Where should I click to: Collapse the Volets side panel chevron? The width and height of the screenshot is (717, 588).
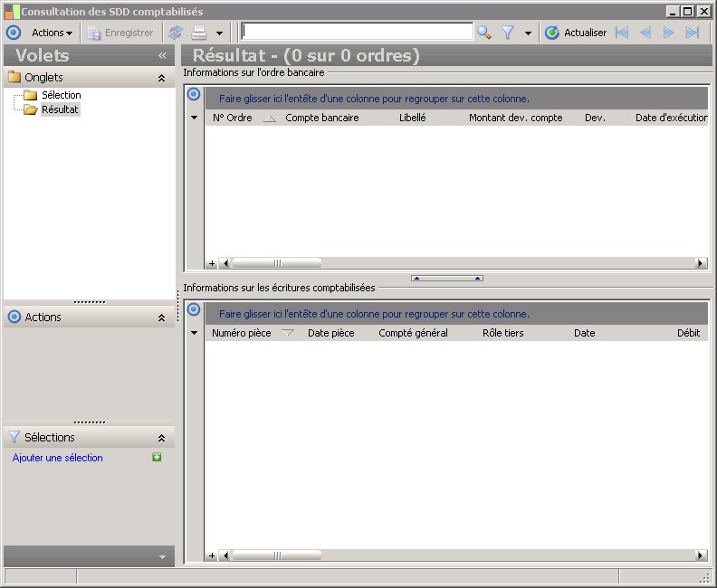point(162,56)
